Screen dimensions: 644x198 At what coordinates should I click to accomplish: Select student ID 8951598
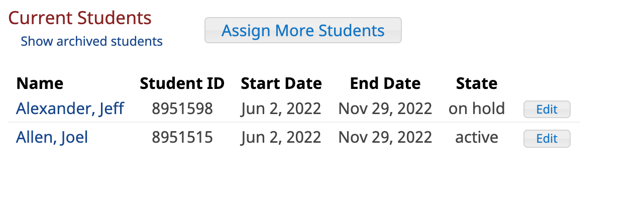(x=182, y=109)
